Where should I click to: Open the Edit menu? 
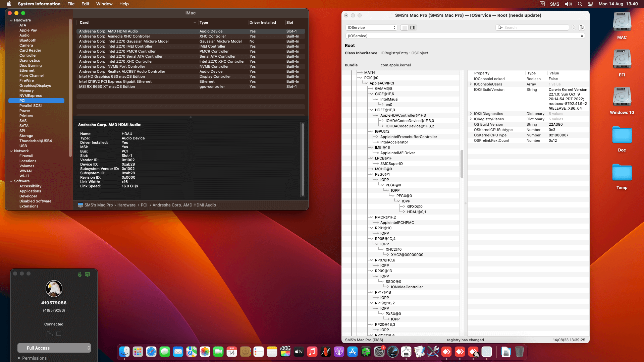point(86,4)
